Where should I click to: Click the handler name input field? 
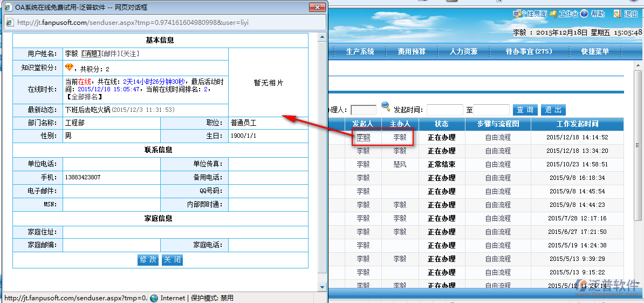364,110
